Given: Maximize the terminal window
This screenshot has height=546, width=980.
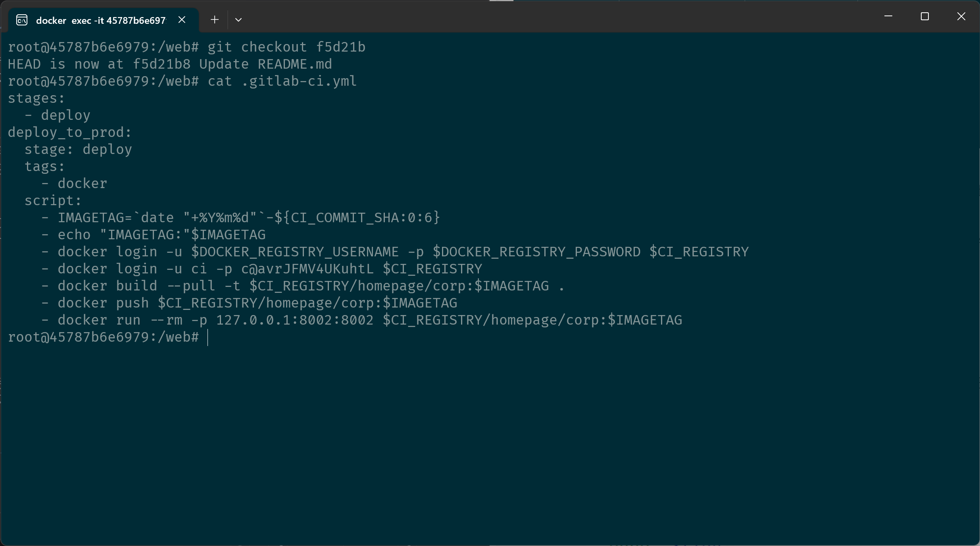Looking at the screenshot, I should pyautogui.click(x=925, y=16).
